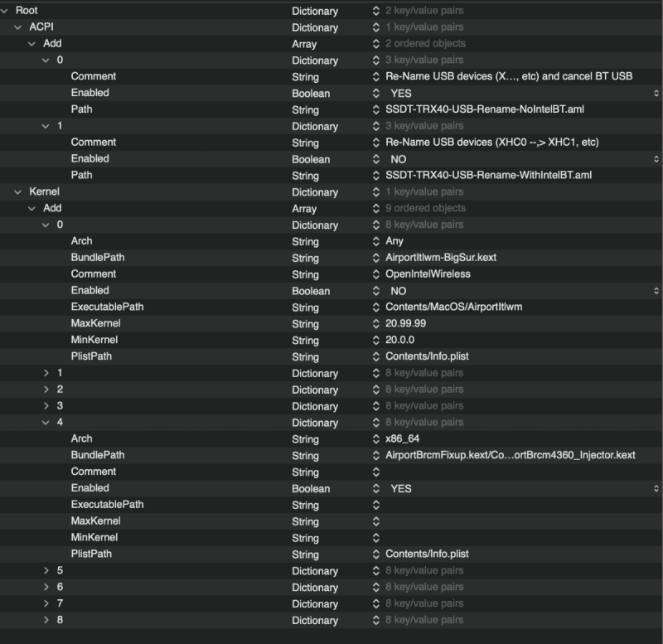Expand Kernel Add item 5
This screenshot has height=644, width=663.
[x=46, y=570]
